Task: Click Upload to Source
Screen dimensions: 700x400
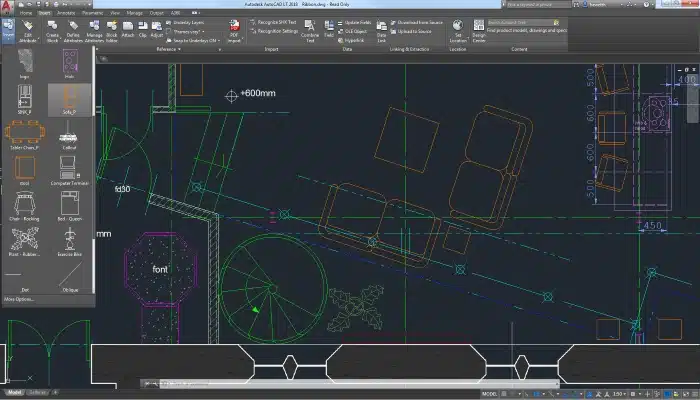Action: (x=411, y=31)
